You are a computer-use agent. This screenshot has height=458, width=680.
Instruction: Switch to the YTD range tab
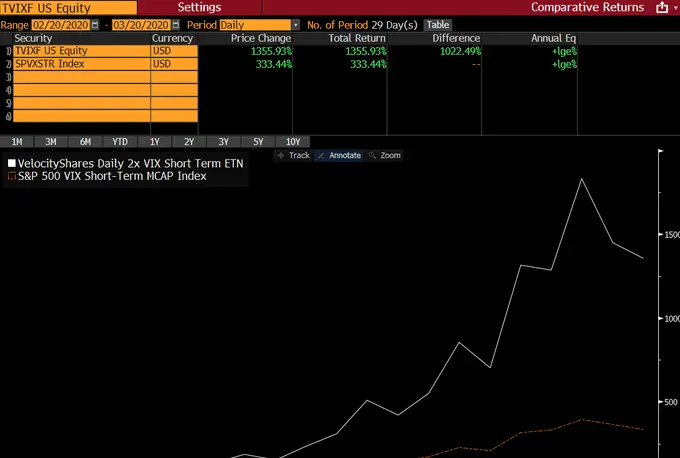pyautogui.click(x=120, y=141)
